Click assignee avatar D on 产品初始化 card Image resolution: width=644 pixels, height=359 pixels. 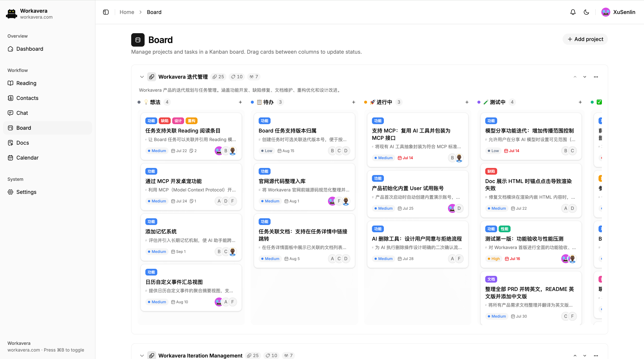pyautogui.click(x=459, y=208)
